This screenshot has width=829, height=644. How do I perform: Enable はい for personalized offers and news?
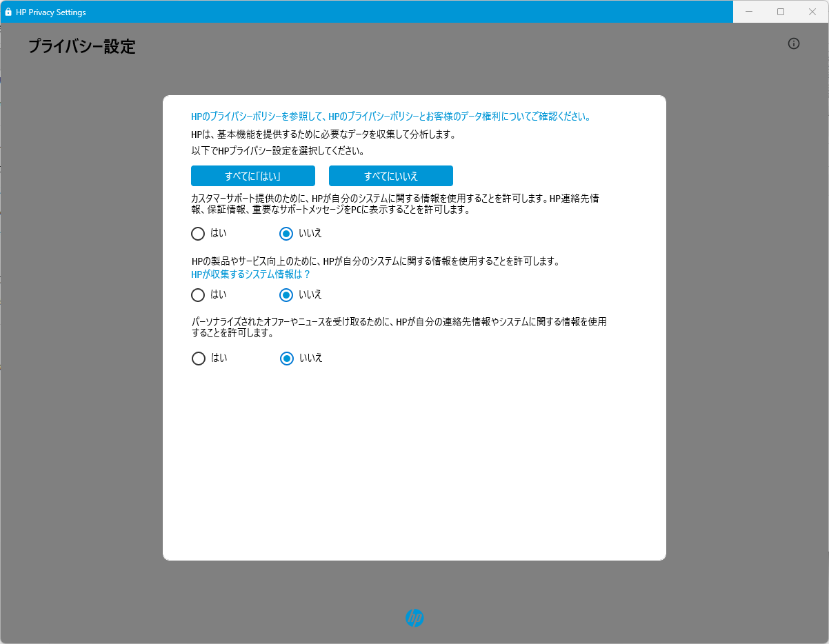pos(199,359)
